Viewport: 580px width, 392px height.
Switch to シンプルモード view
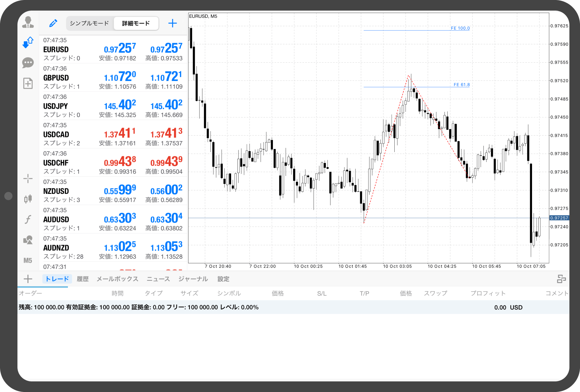tap(89, 23)
